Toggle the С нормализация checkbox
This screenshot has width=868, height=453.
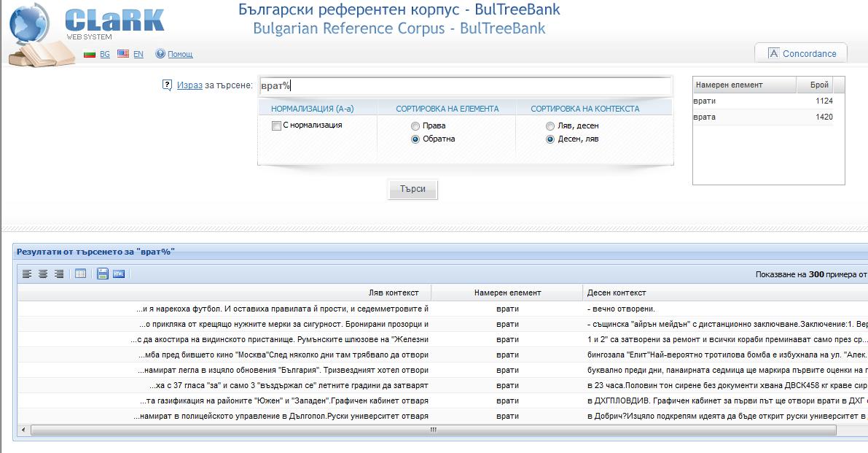pos(276,125)
